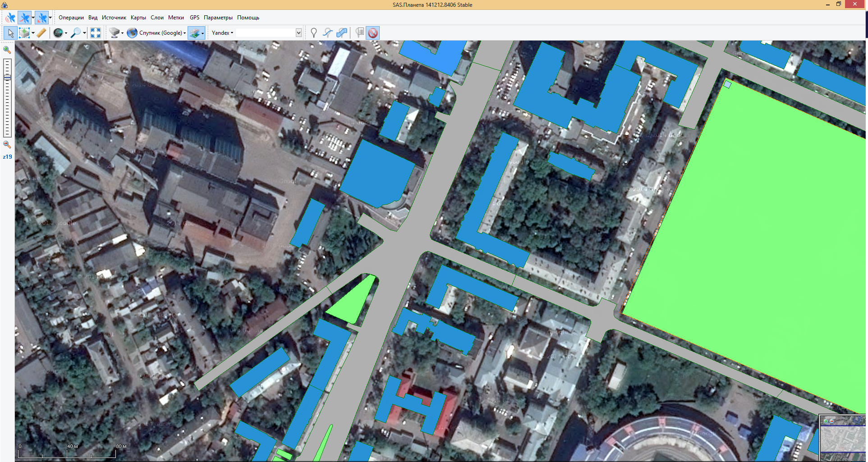This screenshot has width=868, height=462.
Task: Toggle the layers overlay button
Action: click(x=195, y=33)
